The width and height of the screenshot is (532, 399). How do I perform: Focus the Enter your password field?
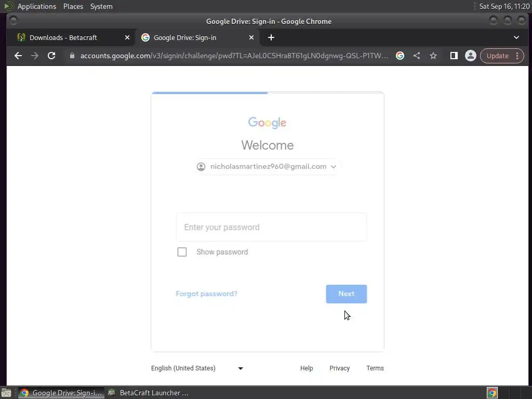(271, 227)
